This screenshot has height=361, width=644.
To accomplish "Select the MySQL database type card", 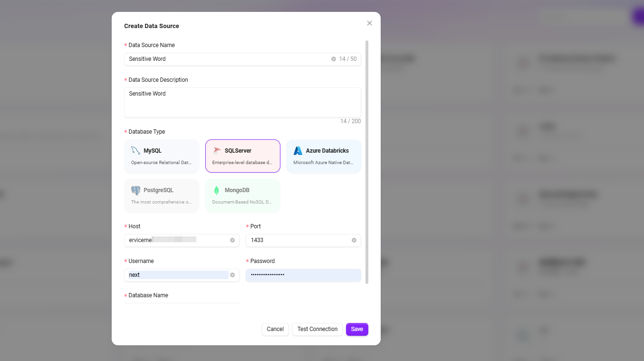I will coord(162,156).
